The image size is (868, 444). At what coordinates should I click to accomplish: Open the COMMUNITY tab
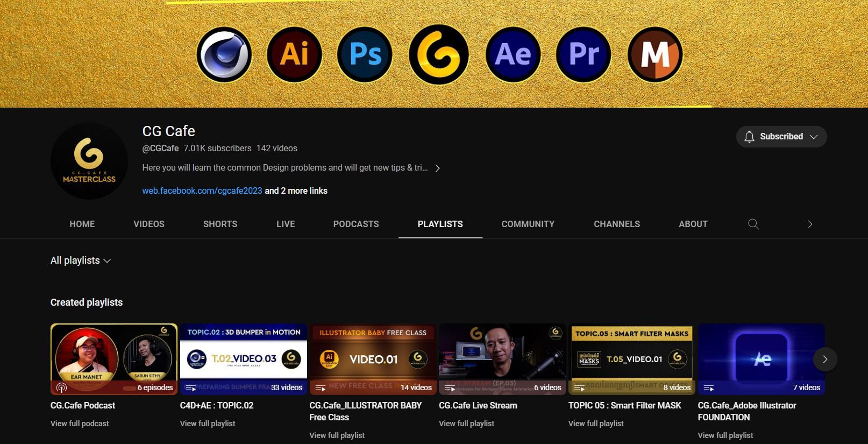click(x=528, y=224)
